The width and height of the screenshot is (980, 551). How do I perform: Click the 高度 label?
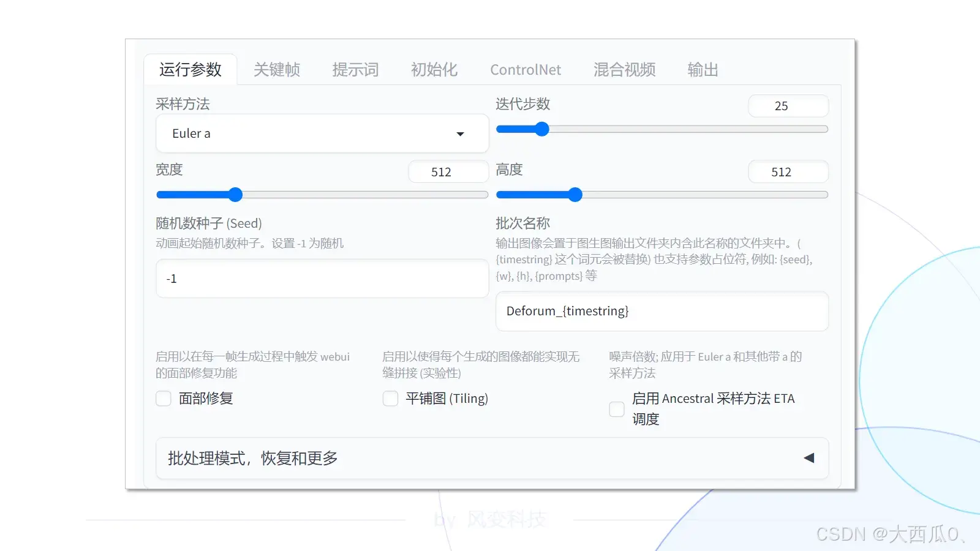click(x=509, y=170)
